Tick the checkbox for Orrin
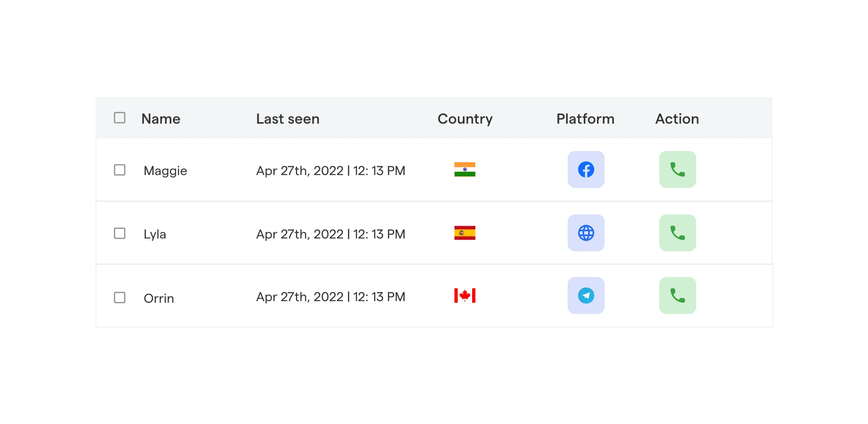This screenshot has height=424, width=868. pos(120,298)
